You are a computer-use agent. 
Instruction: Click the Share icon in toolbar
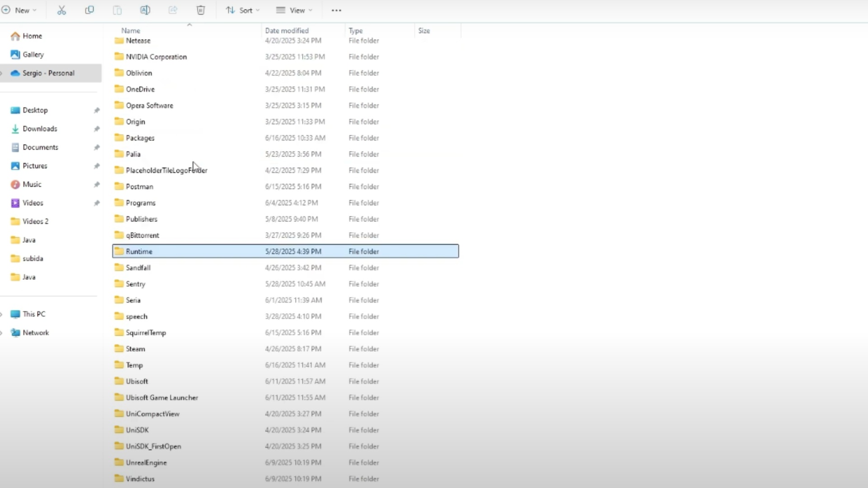tap(173, 10)
